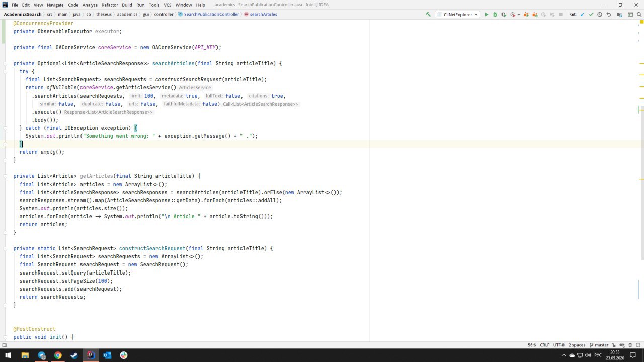Start debugging with the bug icon
The width and height of the screenshot is (644, 362).
click(495, 15)
